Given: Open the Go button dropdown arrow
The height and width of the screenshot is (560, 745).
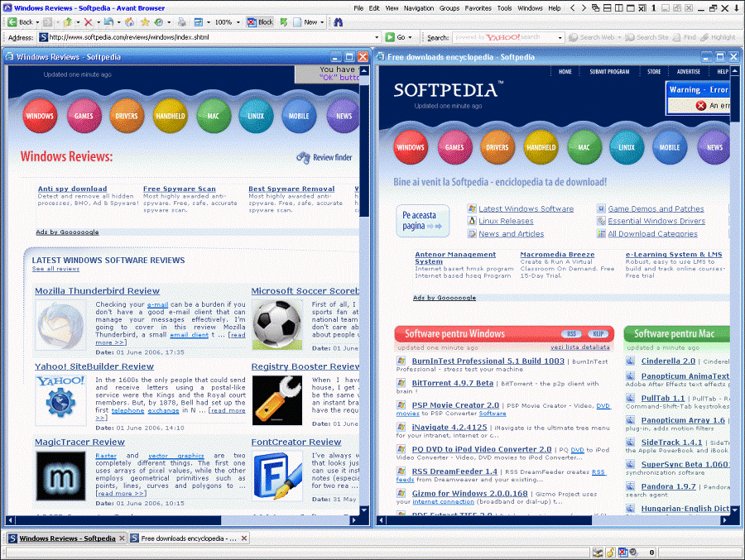Looking at the screenshot, I should [x=410, y=37].
